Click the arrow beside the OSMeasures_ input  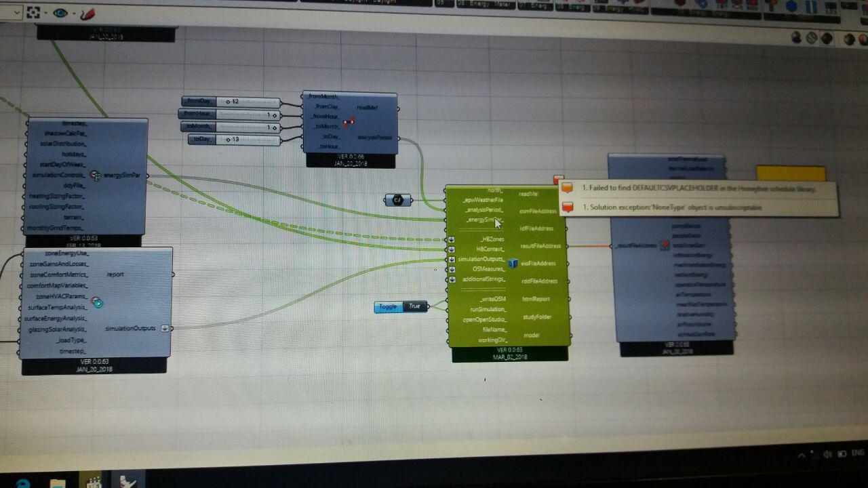(452, 269)
